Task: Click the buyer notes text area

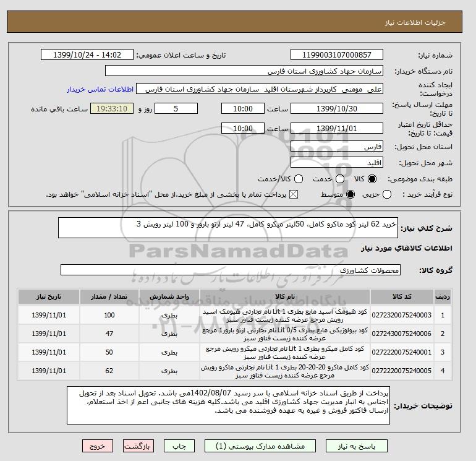Action: pos(228,405)
